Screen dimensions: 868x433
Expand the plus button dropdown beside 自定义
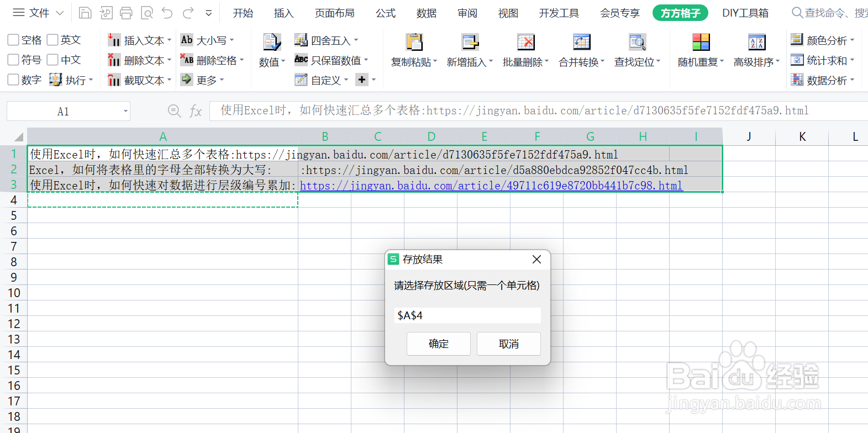click(x=374, y=80)
